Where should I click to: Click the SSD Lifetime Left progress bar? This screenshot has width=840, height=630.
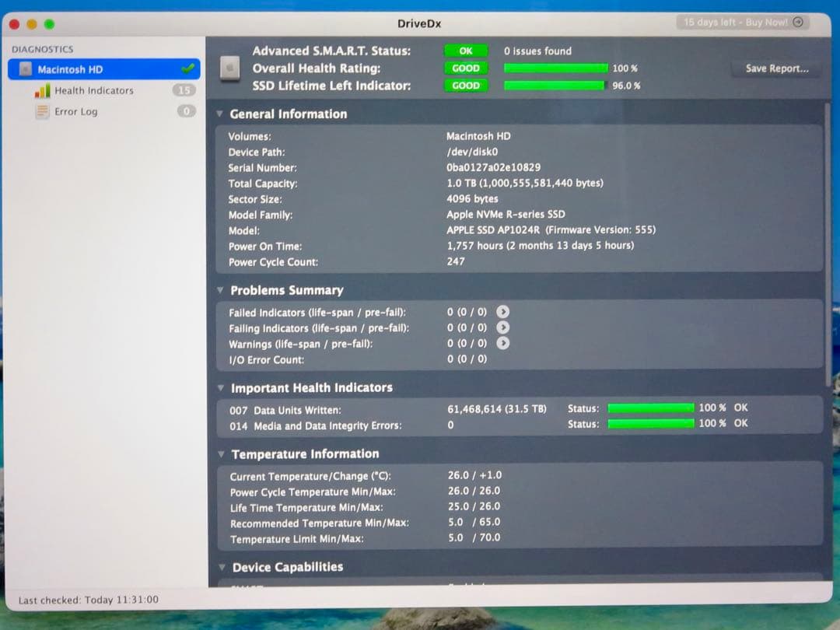pyautogui.click(x=555, y=86)
